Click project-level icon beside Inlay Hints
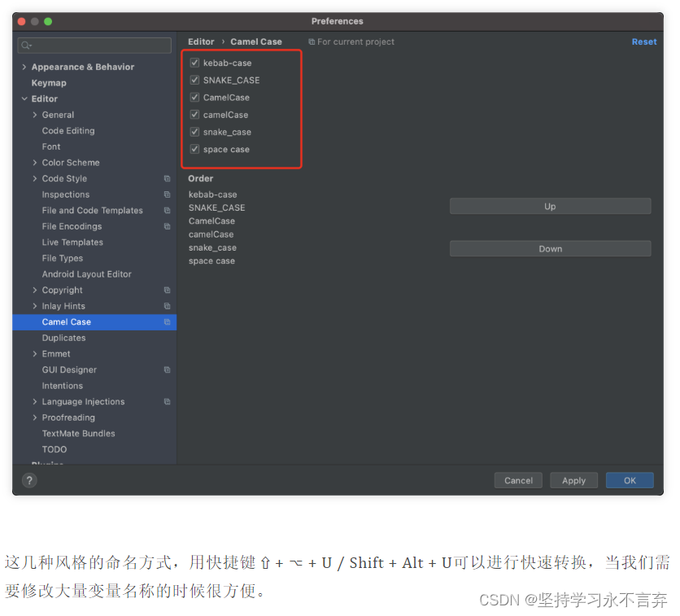This screenshot has height=616, width=680. [167, 306]
